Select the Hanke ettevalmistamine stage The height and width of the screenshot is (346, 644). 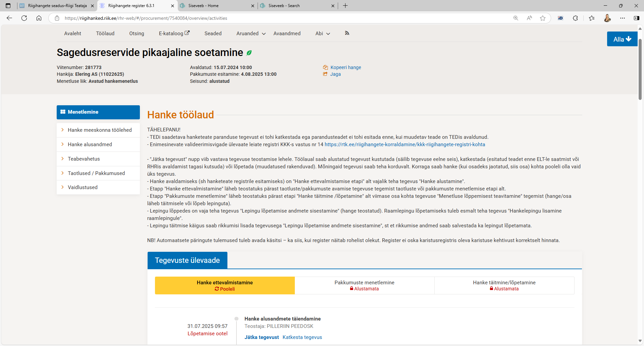pos(225,286)
